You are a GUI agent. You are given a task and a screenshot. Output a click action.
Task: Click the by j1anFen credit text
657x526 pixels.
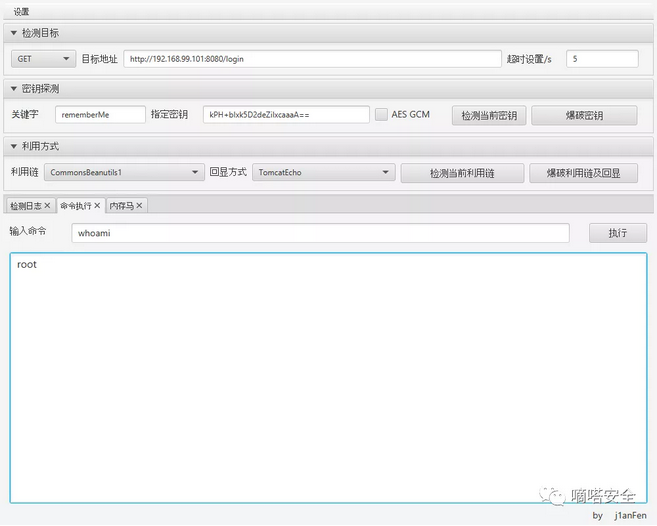620,516
